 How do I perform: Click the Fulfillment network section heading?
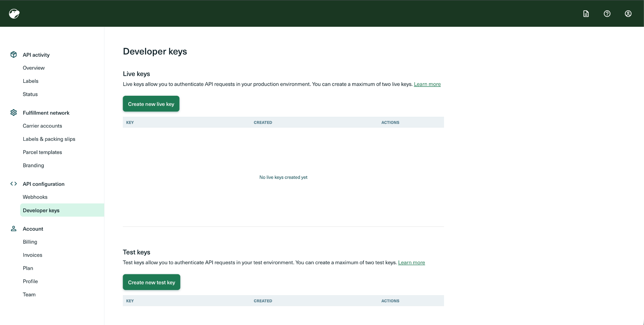tap(46, 113)
